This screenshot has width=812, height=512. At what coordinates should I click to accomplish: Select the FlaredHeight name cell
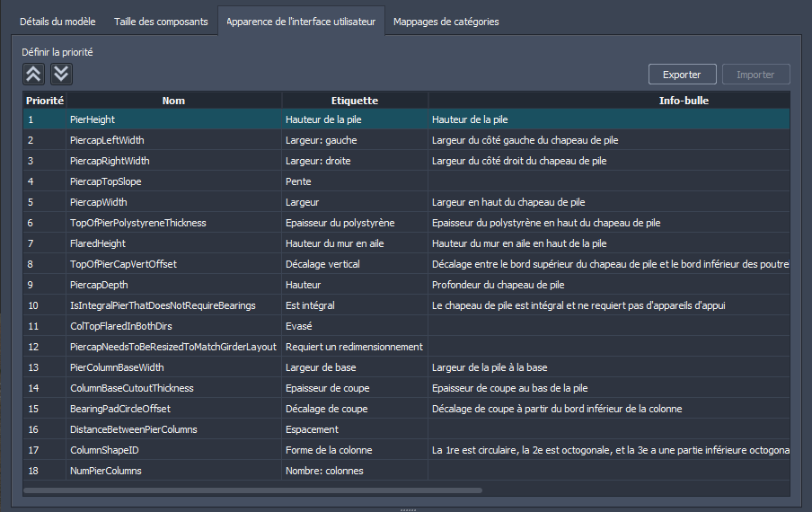[x=173, y=243]
